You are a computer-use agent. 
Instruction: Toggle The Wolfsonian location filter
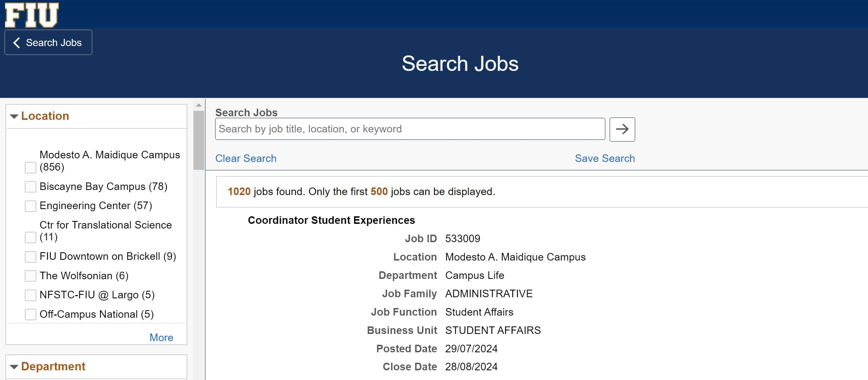pos(31,276)
